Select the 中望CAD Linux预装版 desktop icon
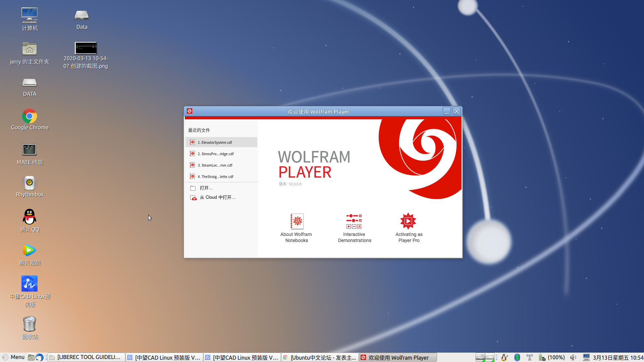The image size is (644, 362). pos(30,292)
